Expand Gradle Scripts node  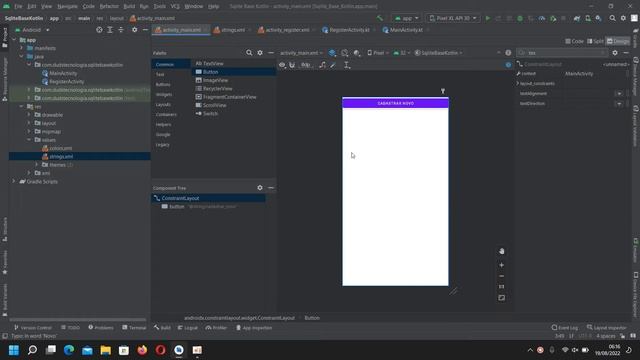13,181
